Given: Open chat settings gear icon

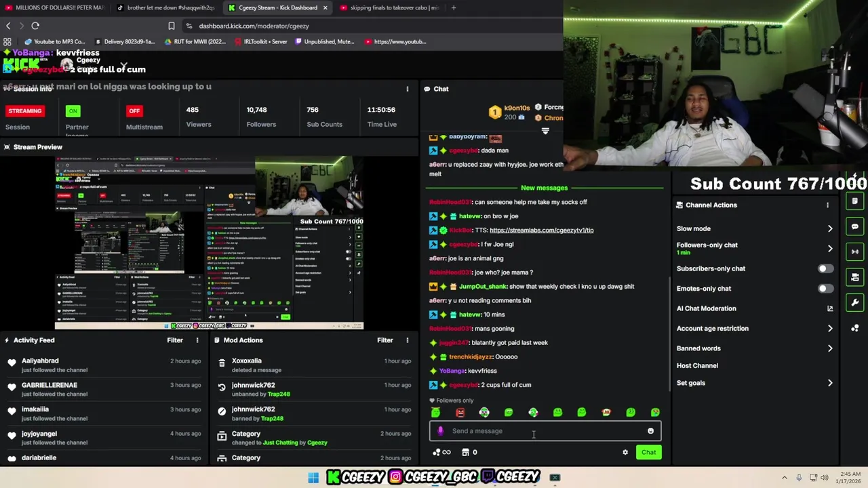Looking at the screenshot, I should tap(625, 452).
